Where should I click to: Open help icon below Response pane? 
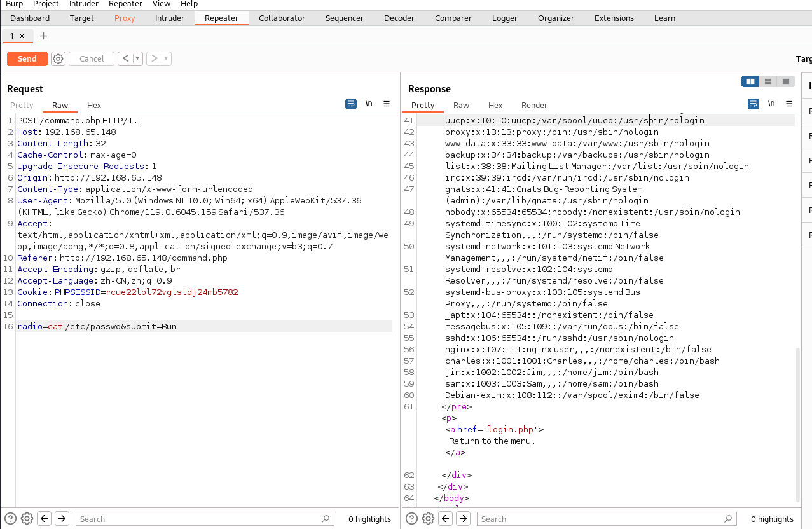pos(412,519)
